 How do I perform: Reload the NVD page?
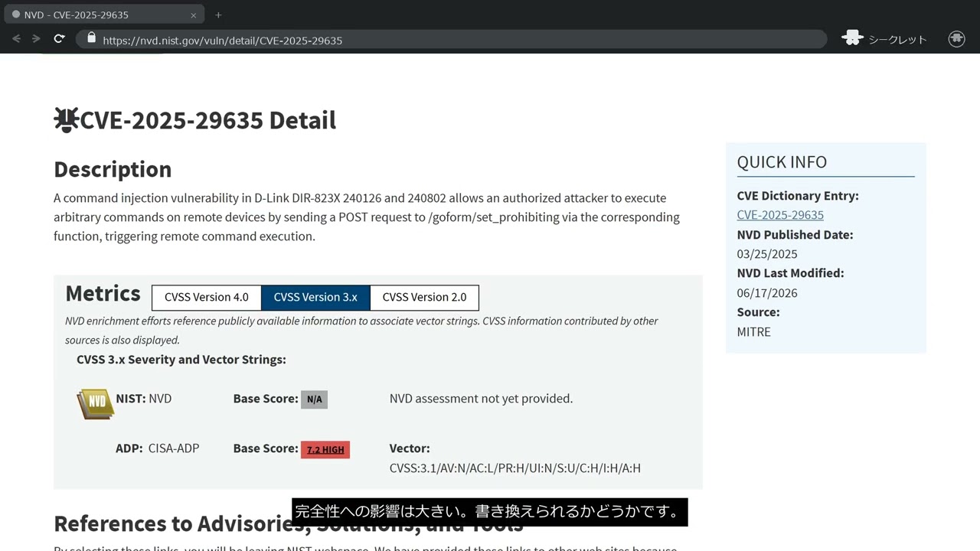tap(59, 39)
